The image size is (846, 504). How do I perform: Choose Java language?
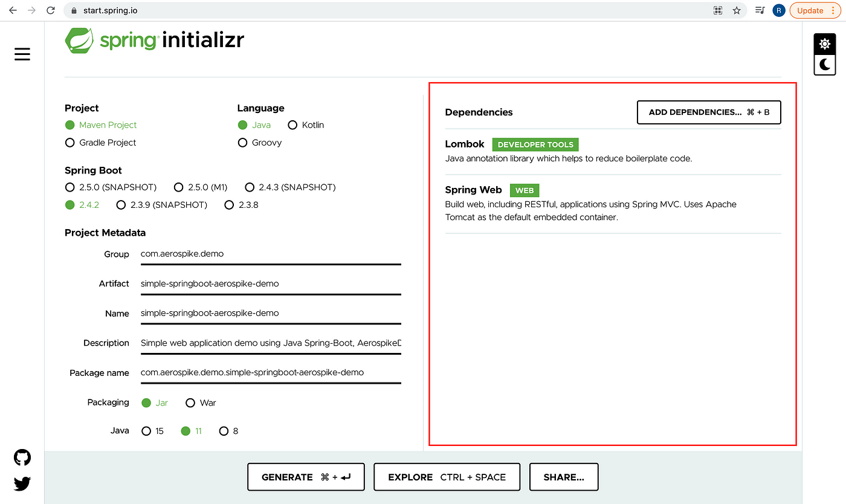(x=254, y=125)
